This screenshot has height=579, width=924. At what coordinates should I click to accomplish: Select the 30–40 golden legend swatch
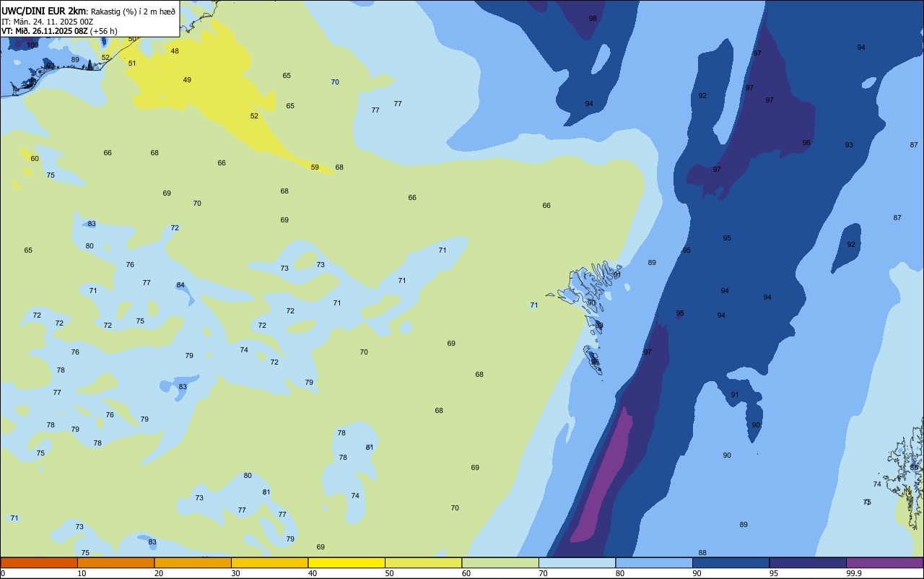(x=269, y=562)
